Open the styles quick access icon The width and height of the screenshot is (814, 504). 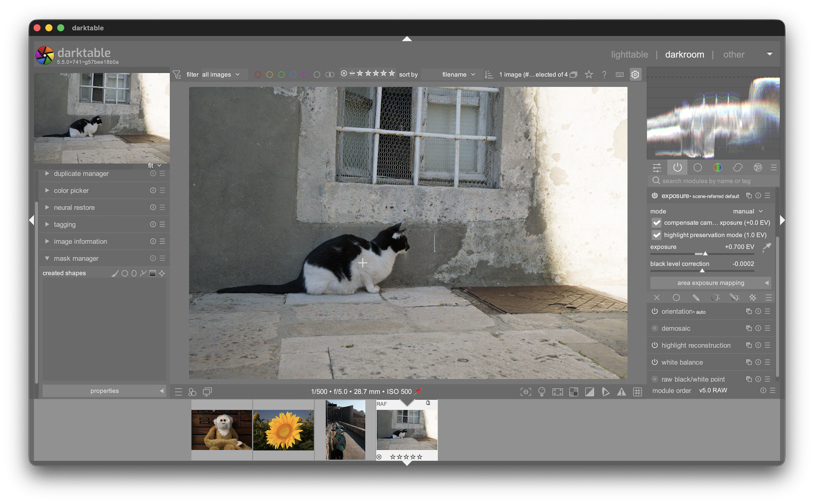coord(192,392)
